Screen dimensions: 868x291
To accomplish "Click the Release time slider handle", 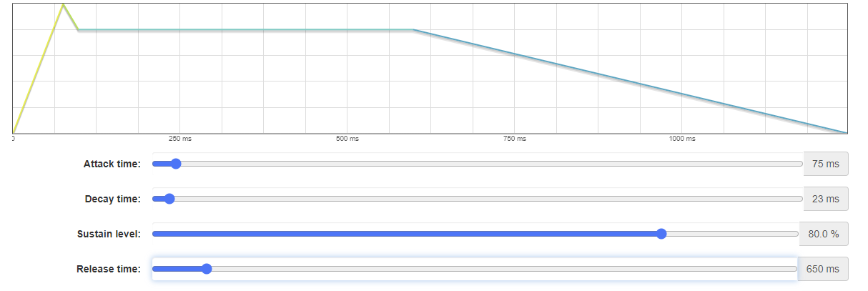I will coord(207,269).
